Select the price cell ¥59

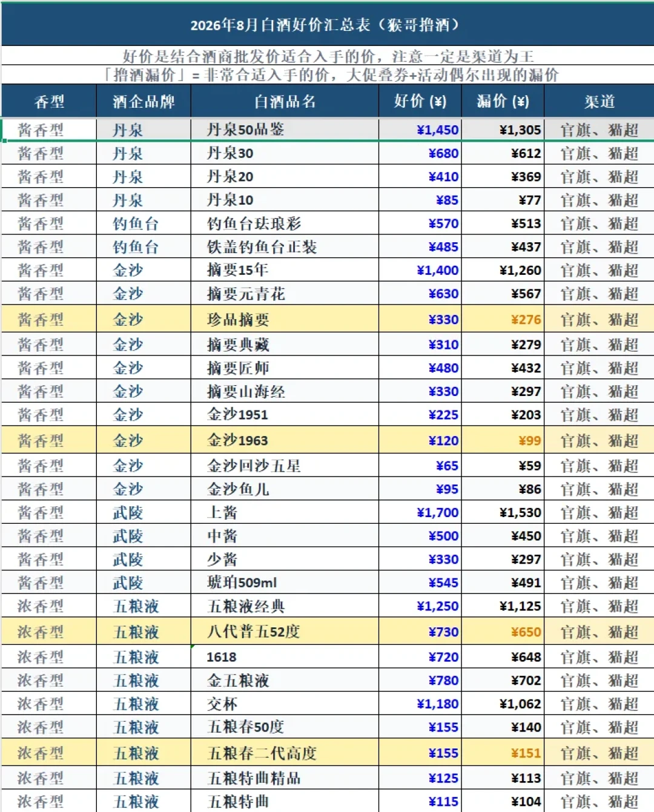(503, 466)
